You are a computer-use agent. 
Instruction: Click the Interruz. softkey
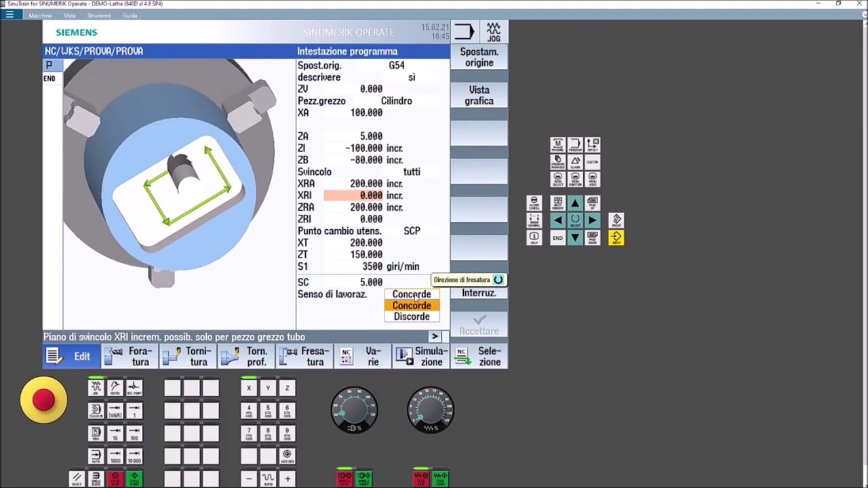[x=479, y=293]
